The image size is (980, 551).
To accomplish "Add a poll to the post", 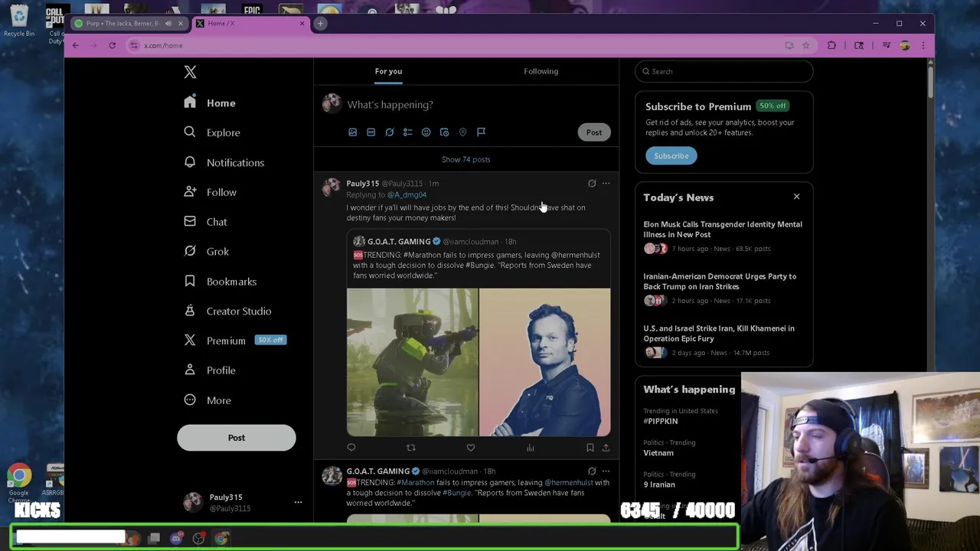I will [x=407, y=132].
